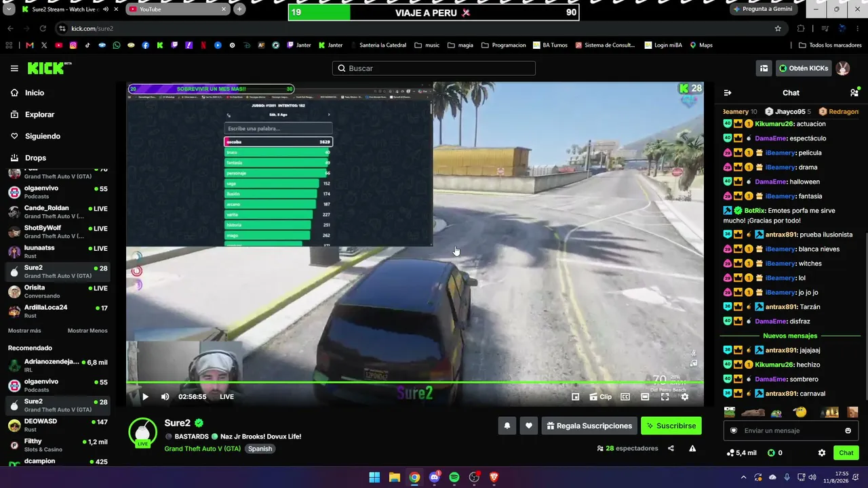The height and width of the screenshot is (488, 868).
Task: Create a Clip from the stream
Action: [600, 396]
